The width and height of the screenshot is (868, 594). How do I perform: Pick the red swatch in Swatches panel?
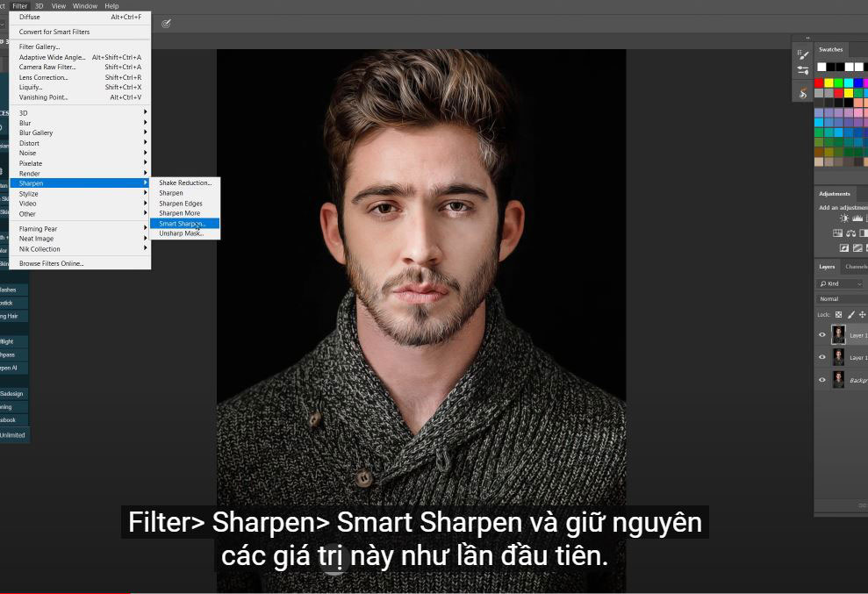click(819, 83)
